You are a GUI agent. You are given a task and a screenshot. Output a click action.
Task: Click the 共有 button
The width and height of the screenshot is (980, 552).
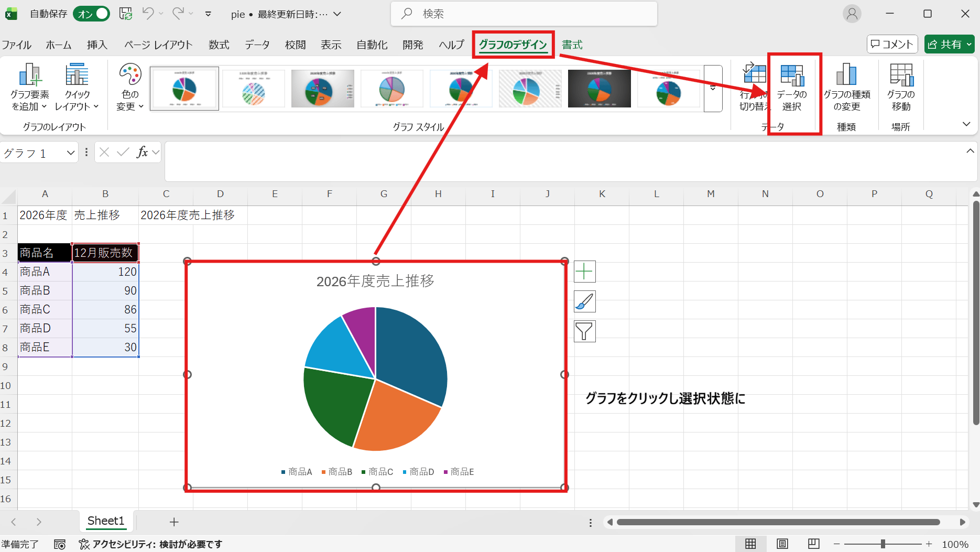pos(949,44)
